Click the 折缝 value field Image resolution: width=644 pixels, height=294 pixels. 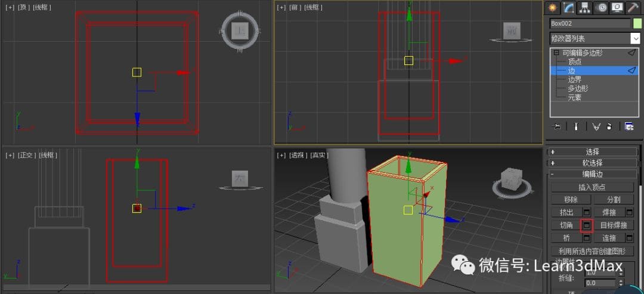click(600, 283)
